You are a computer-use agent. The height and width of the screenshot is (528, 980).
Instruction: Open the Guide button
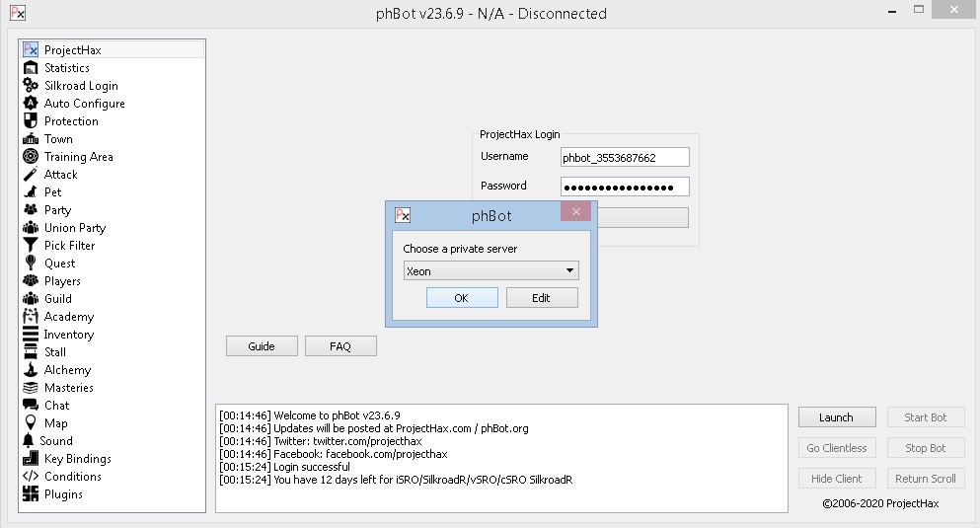tap(262, 346)
